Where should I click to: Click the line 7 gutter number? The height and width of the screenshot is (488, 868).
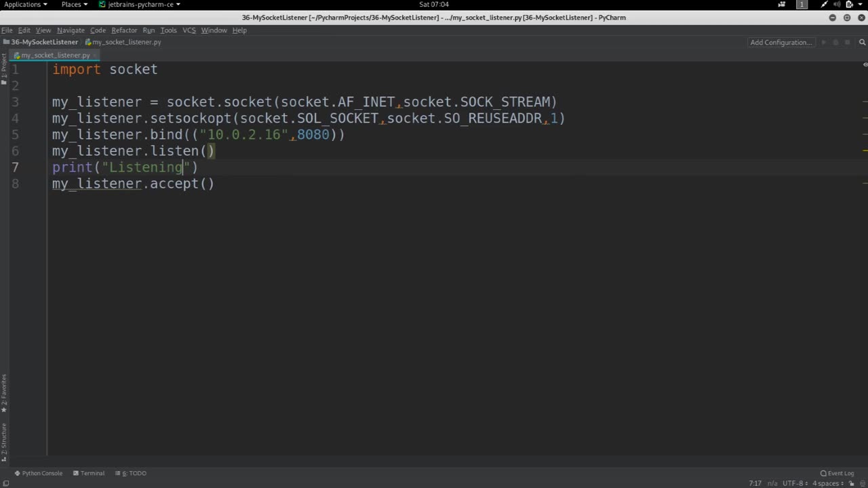point(15,167)
